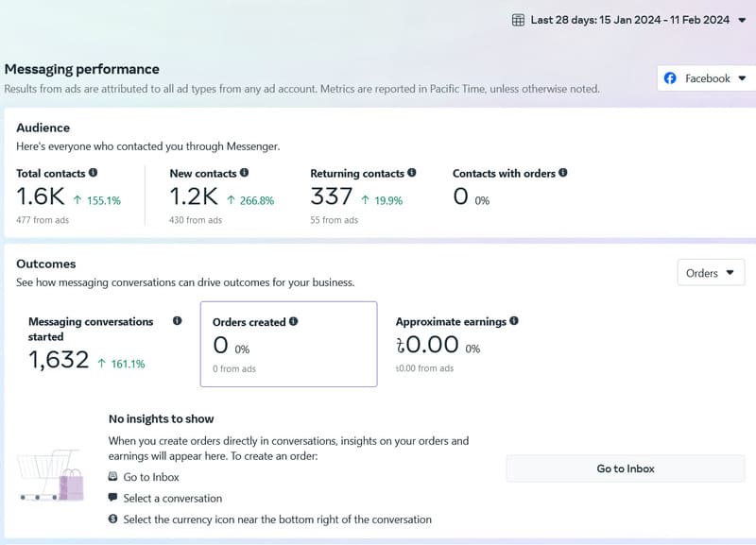The image size is (756, 545).
Task: Click the calendar icon beside the date range
Action: [x=518, y=19]
